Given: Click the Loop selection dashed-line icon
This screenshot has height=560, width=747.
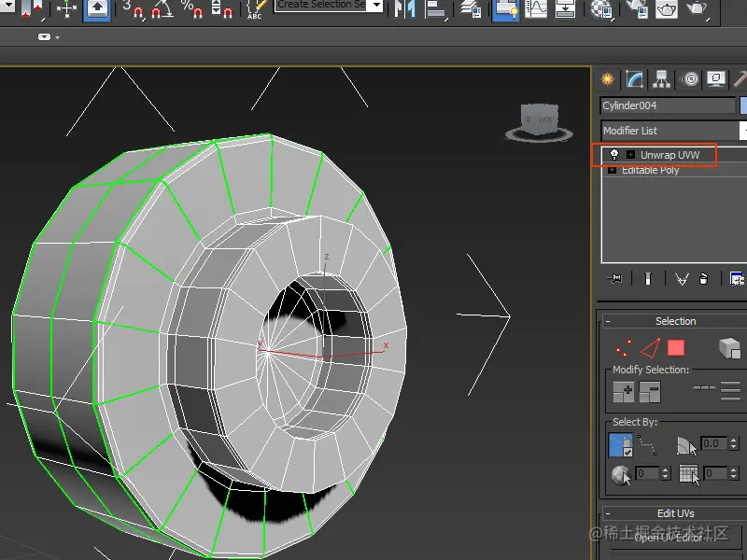Looking at the screenshot, I should [704, 388].
